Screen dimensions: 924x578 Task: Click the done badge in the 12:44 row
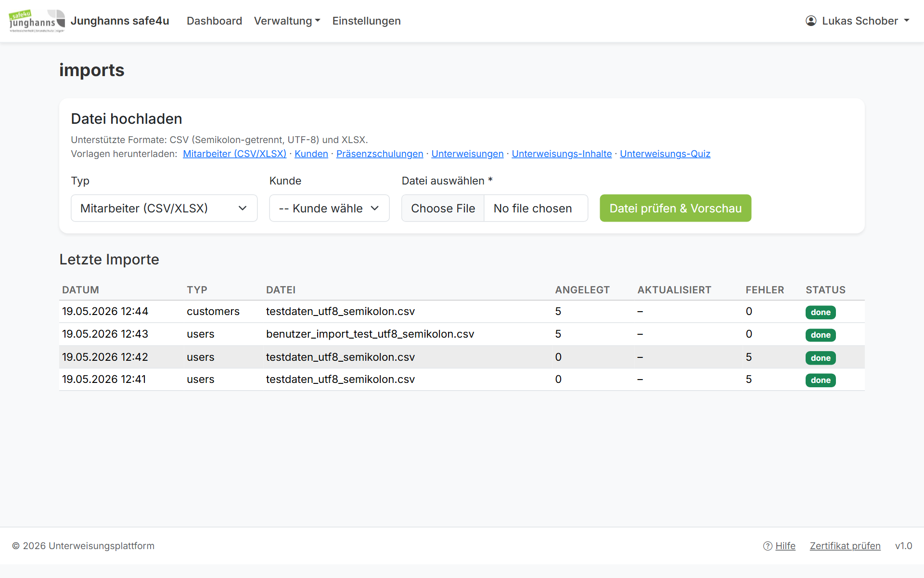coord(821,312)
